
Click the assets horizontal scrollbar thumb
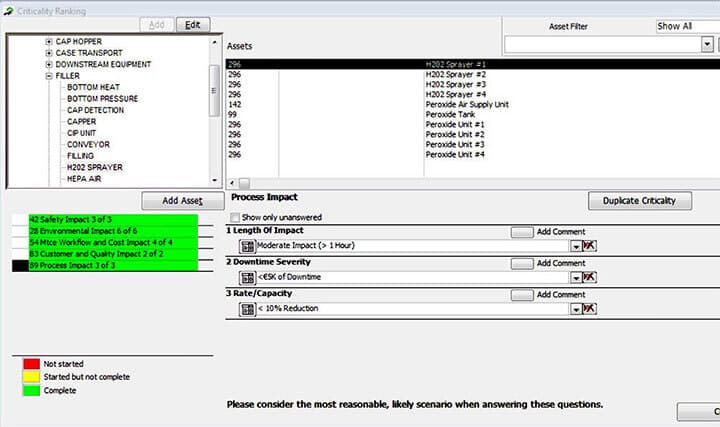pos(244,183)
